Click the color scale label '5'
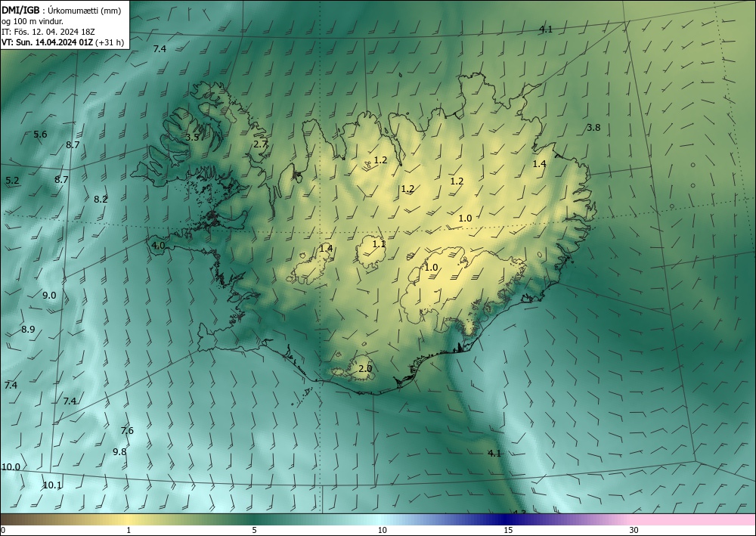756x536 pixels. [x=255, y=530]
